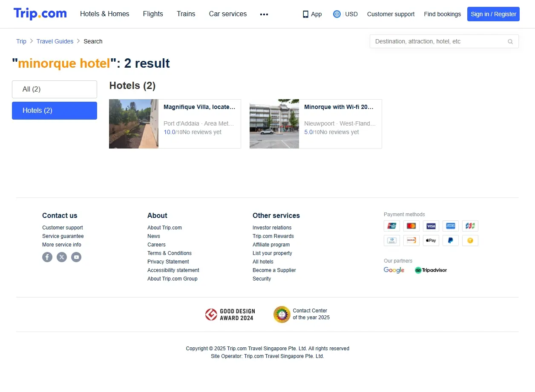The image size is (535, 392).
Task: Click Port d'Addaia location text
Action: coord(199,124)
